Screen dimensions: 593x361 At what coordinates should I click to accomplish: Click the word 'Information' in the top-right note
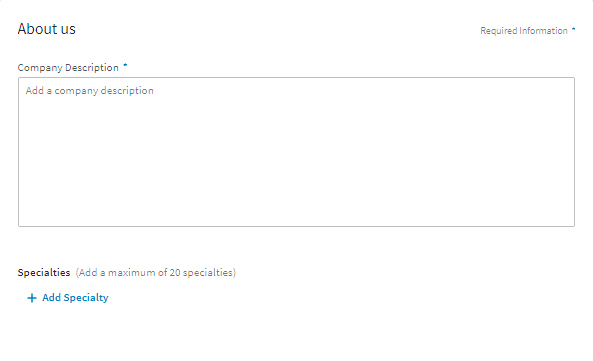[543, 31]
